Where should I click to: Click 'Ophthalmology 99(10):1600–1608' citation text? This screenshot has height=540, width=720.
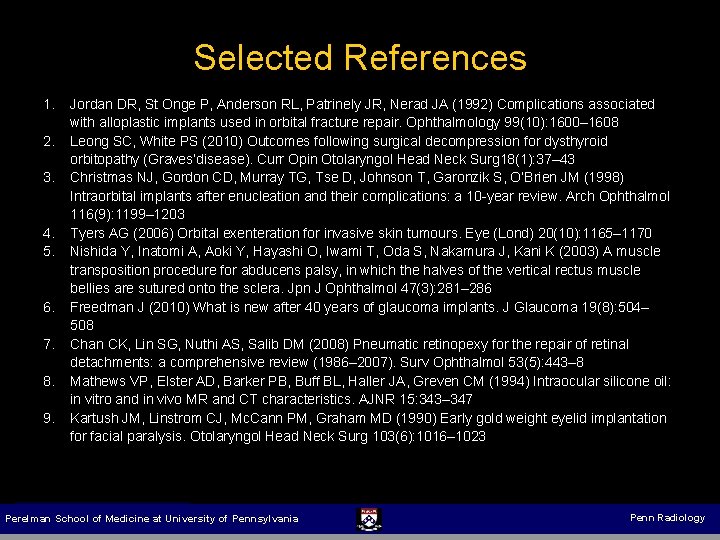512,123
